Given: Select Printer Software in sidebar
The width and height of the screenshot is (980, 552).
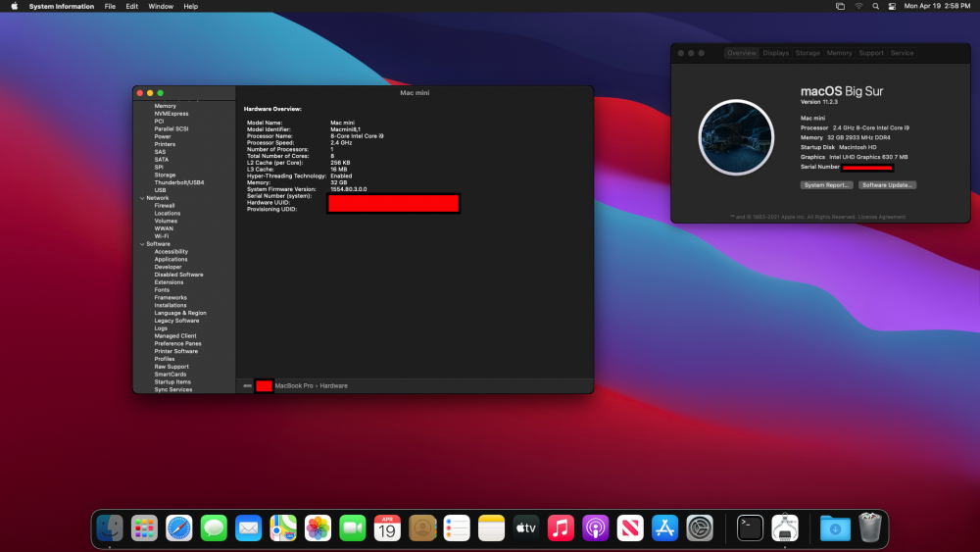Looking at the screenshot, I should point(176,351).
